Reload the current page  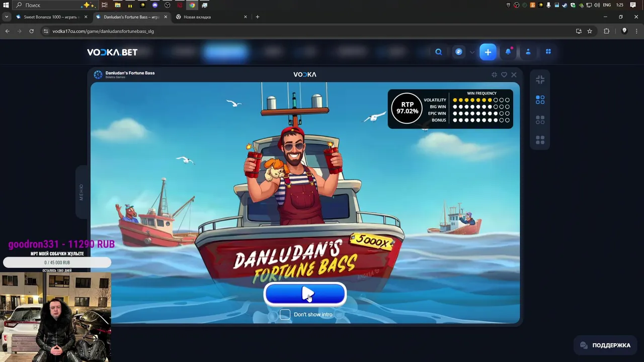(x=31, y=31)
